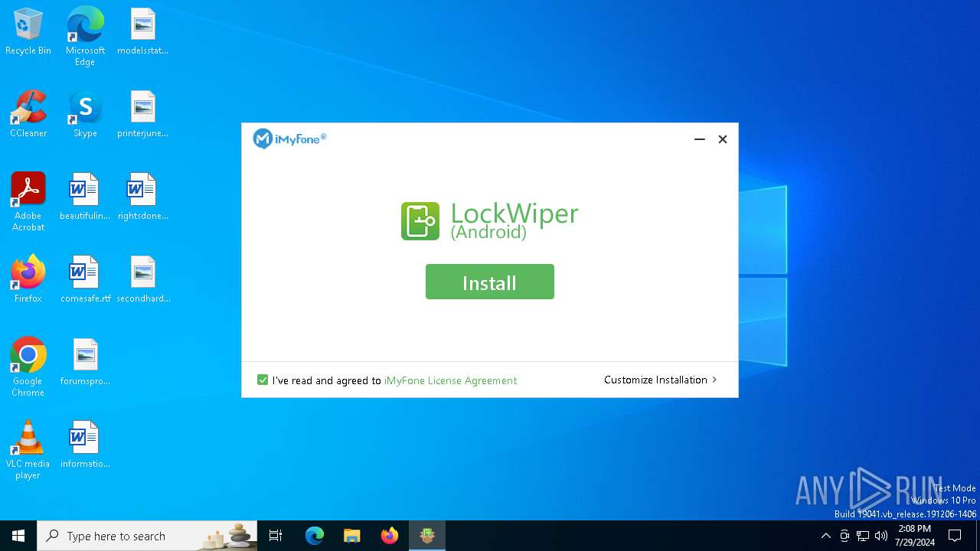Viewport: 980px width, 551px height.
Task: Select comesafe.rtf document icon
Action: coord(85,280)
